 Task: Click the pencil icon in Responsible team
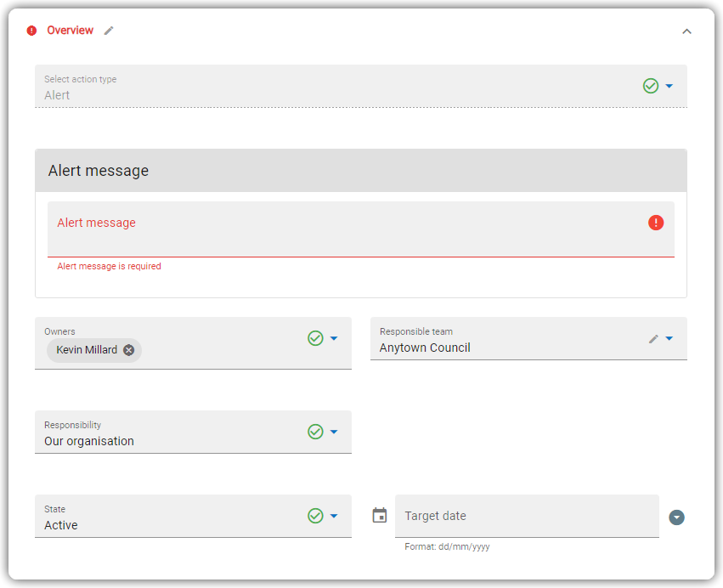(x=653, y=339)
